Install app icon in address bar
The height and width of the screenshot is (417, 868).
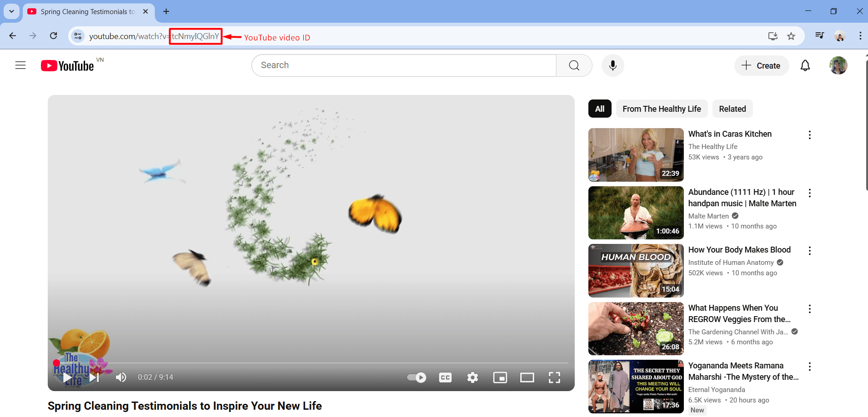[773, 36]
